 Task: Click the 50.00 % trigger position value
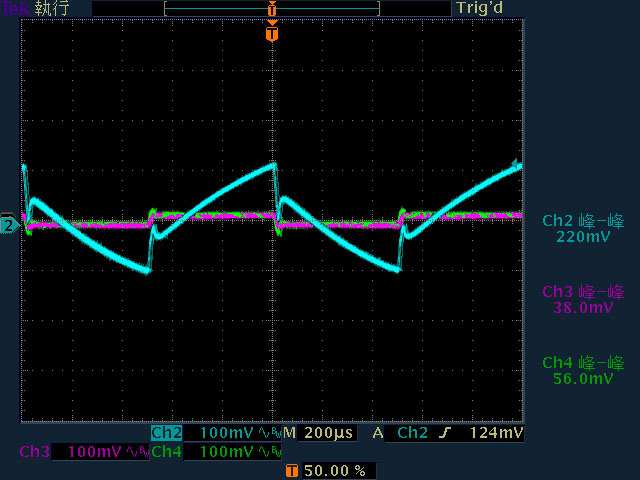(x=335, y=471)
